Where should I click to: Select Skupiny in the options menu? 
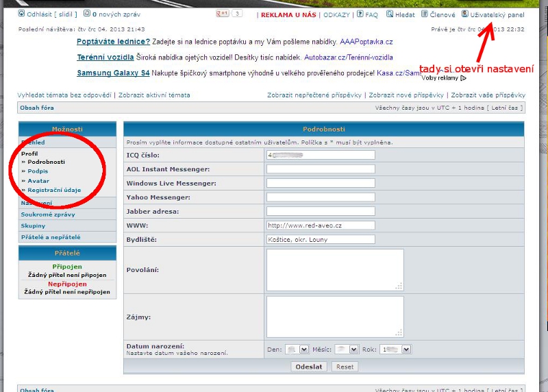click(33, 225)
